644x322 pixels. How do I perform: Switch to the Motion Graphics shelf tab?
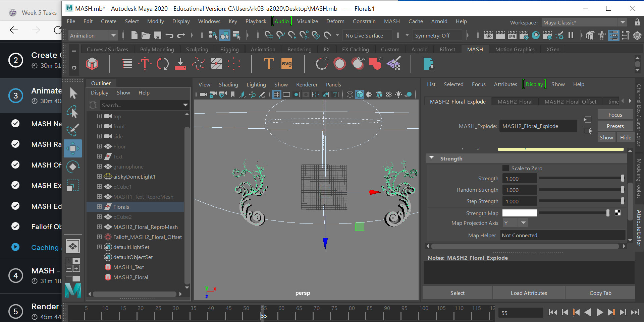click(x=515, y=49)
